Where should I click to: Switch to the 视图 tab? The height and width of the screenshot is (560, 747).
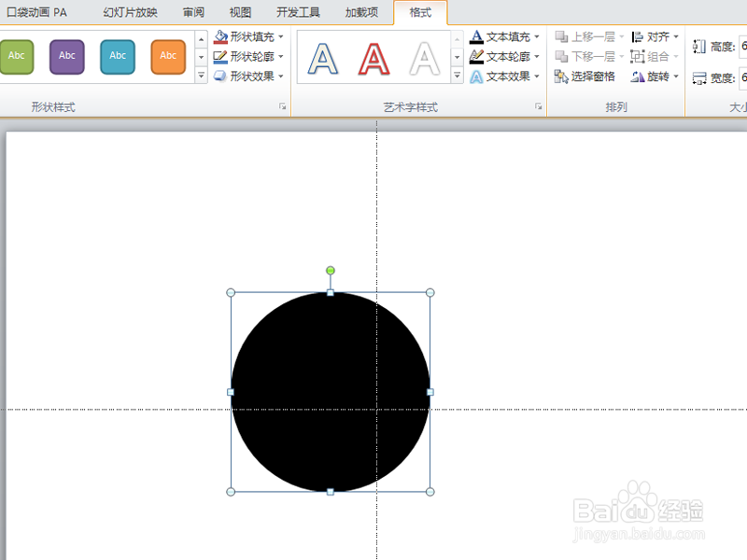[240, 12]
